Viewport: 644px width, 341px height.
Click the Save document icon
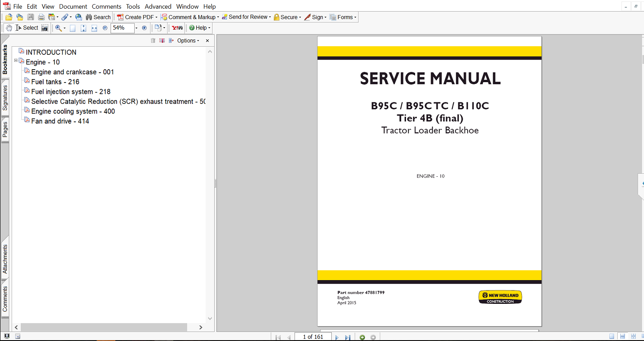click(x=30, y=17)
